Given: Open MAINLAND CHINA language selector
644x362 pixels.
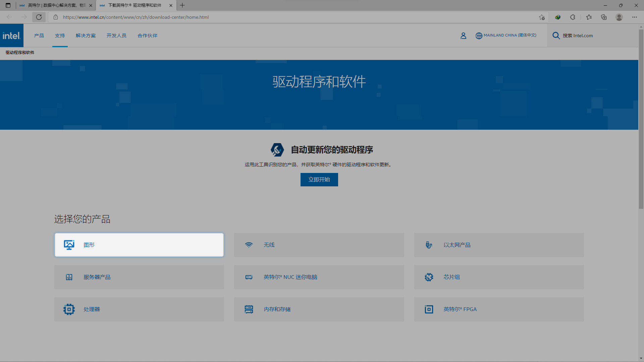Looking at the screenshot, I should click(x=509, y=36).
